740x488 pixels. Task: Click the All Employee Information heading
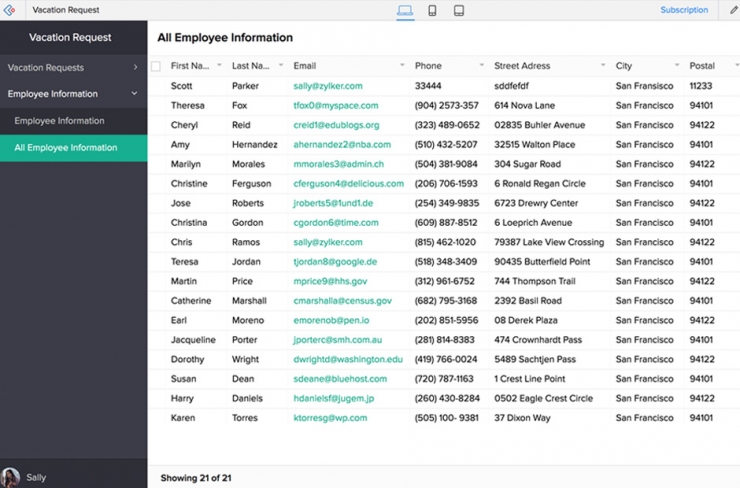pos(225,38)
